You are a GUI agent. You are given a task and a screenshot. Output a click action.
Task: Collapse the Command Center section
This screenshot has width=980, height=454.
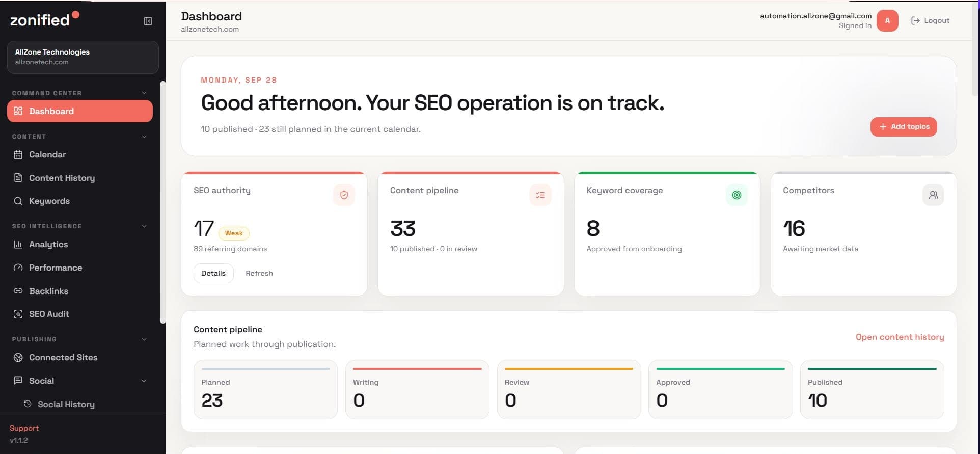(x=144, y=93)
